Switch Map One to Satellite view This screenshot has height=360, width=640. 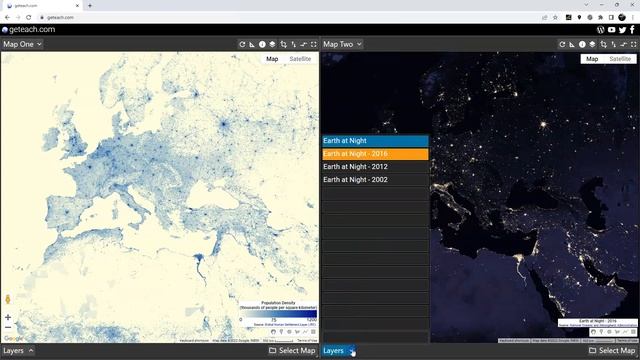pos(300,59)
